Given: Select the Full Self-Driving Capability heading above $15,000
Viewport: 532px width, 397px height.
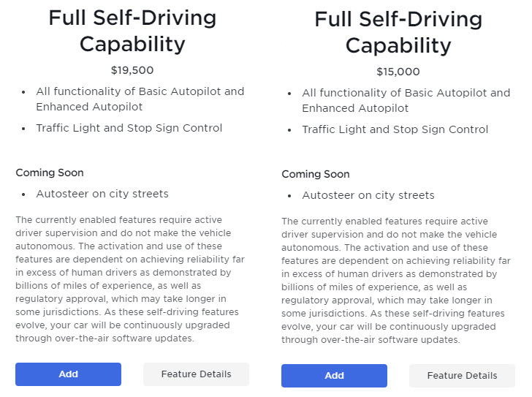Looking at the screenshot, I should (x=398, y=32).
